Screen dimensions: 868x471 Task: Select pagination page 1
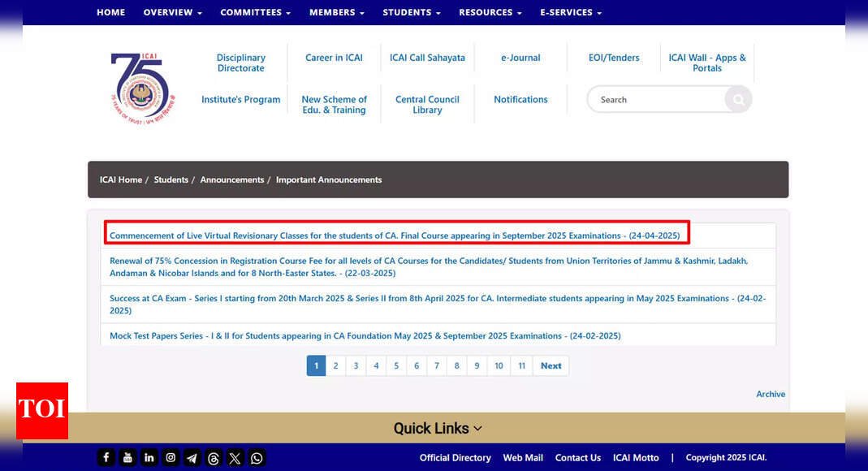click(316, 366)
